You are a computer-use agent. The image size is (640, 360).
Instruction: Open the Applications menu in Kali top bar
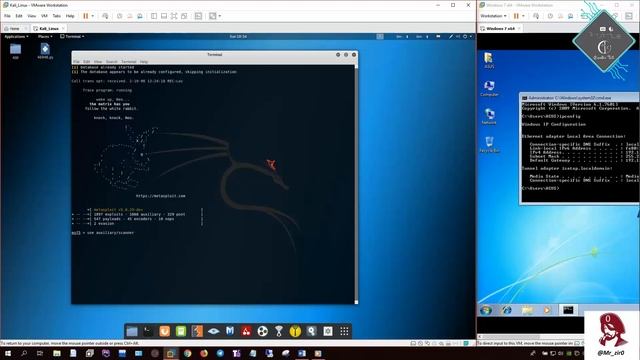point(16,36)
